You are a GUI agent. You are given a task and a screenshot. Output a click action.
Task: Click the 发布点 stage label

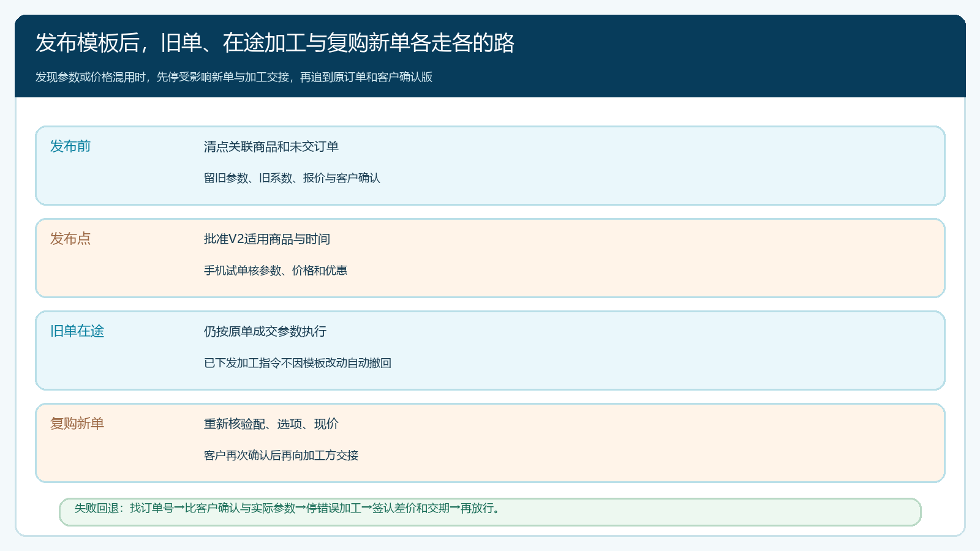(x=70, y=239)
